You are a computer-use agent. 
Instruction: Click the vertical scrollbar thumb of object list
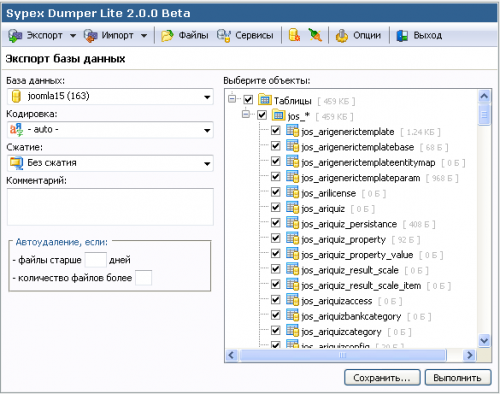pos(484,115)
